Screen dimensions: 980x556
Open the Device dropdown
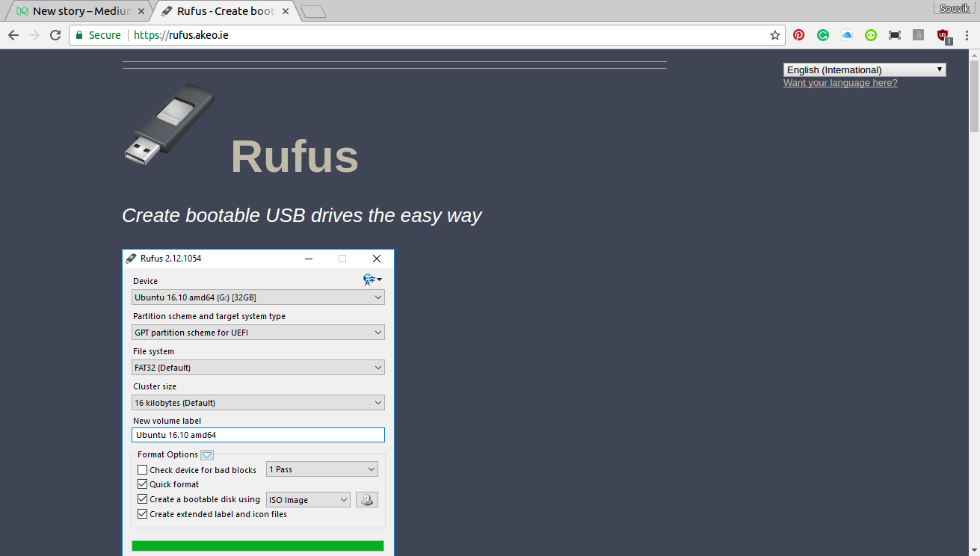[258, 297]
